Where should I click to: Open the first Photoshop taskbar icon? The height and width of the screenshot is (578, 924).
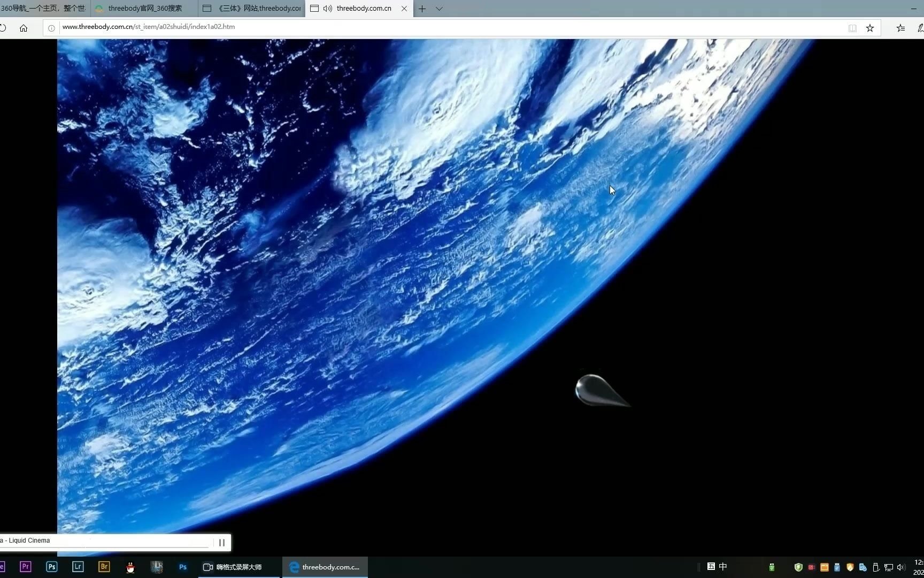(x=51, y=567)
